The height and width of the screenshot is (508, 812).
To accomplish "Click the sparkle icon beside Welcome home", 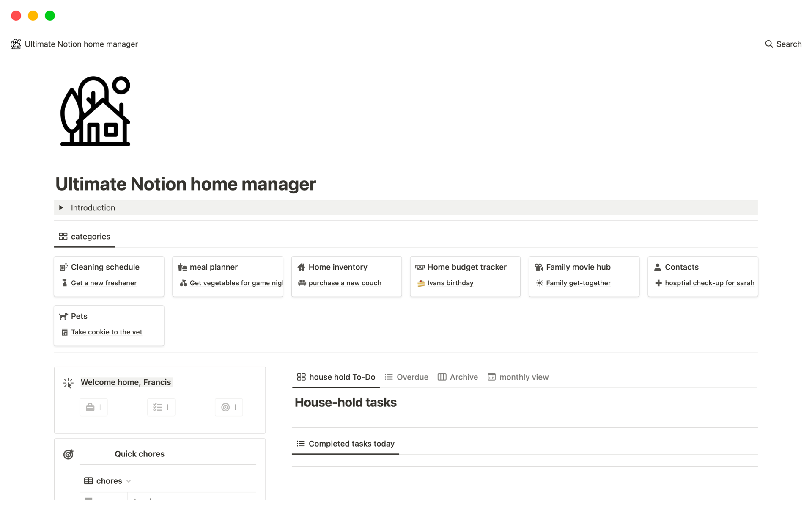I will [68, 383].
